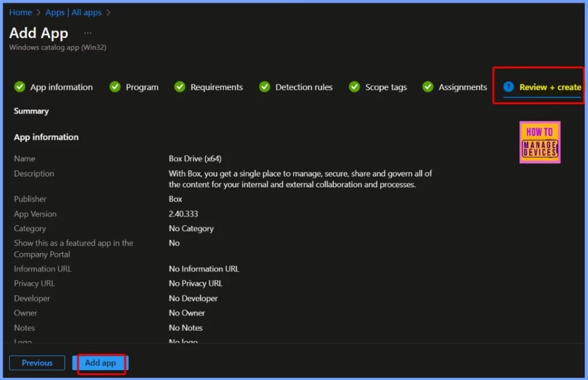
Task: Click the App Version field label
Action: (x=35, y=214)
